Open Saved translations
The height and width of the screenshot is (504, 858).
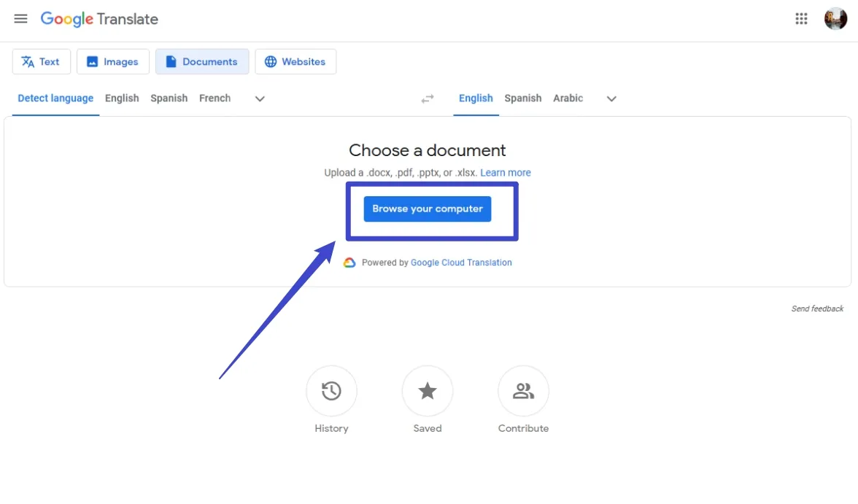pyautogui.click(x=427, y=390)
